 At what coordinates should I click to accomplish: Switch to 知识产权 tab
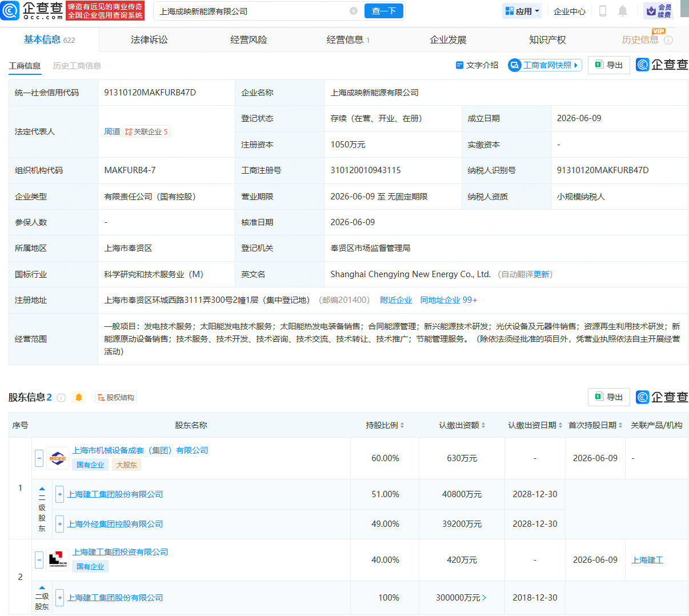(x=547, y=39)
